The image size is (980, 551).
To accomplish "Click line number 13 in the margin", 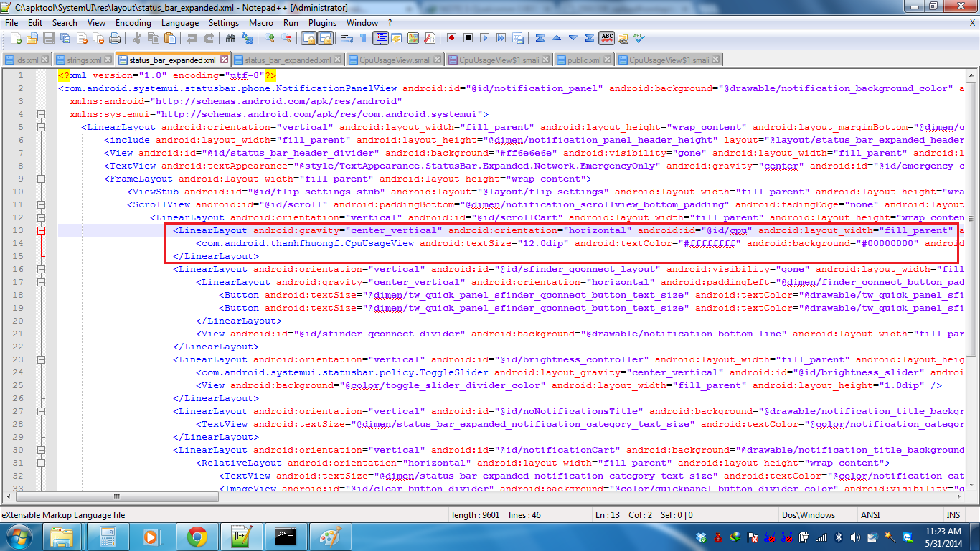I will [x=18, y=231].
